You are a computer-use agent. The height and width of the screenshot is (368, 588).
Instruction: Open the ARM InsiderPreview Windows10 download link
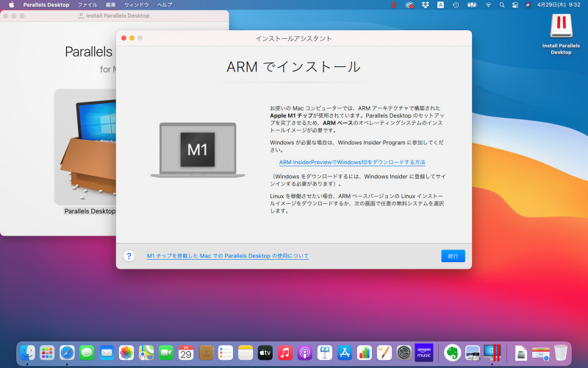352,162
